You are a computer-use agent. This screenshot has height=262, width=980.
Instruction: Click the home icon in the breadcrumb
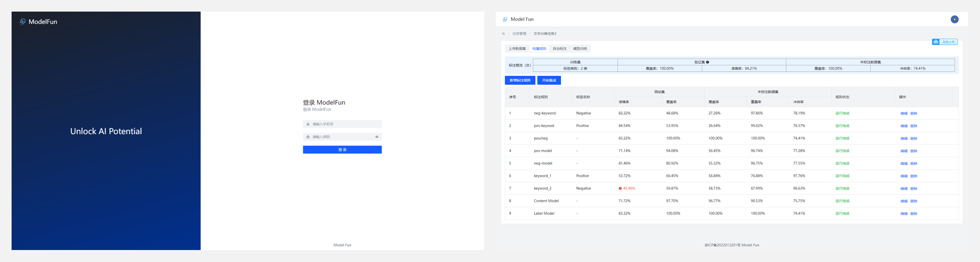503,34
